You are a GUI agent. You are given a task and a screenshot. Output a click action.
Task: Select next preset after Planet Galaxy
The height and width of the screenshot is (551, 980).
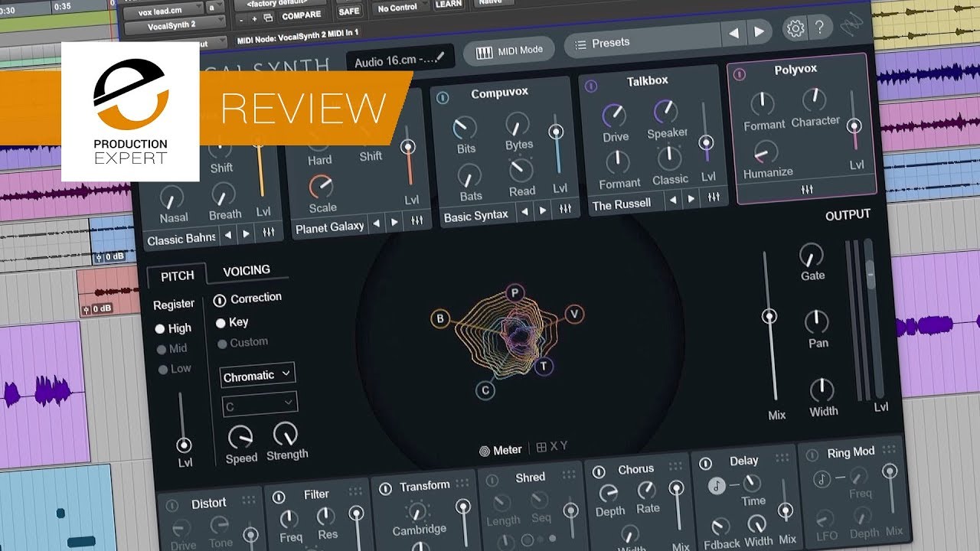(396, 223)
